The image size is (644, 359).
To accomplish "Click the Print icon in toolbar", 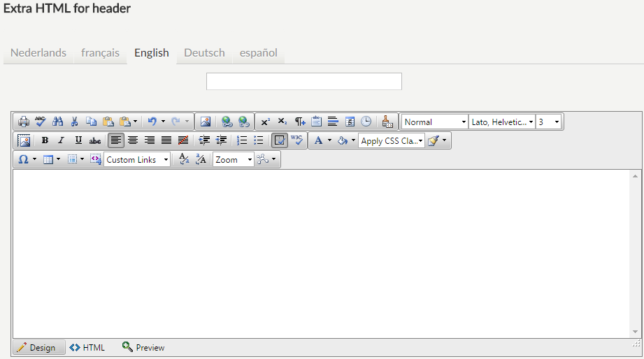I will pos(24,122).
